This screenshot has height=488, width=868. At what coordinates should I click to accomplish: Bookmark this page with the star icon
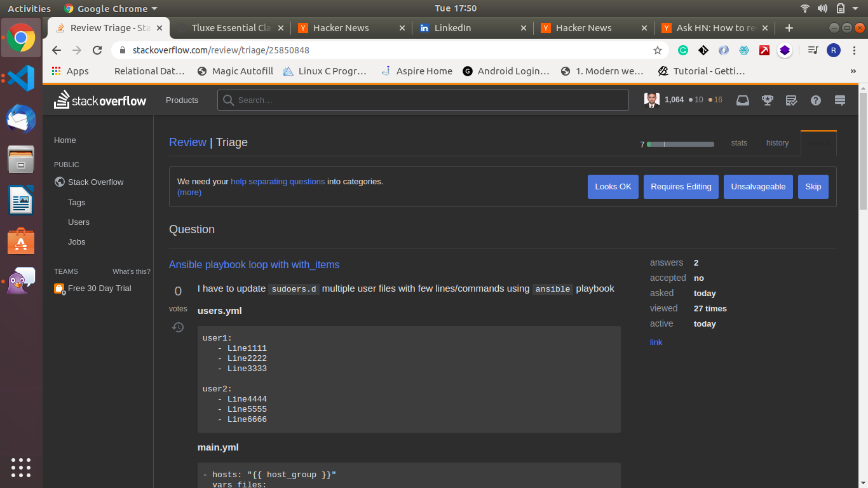pyautogui.click(x=658, y=50)
